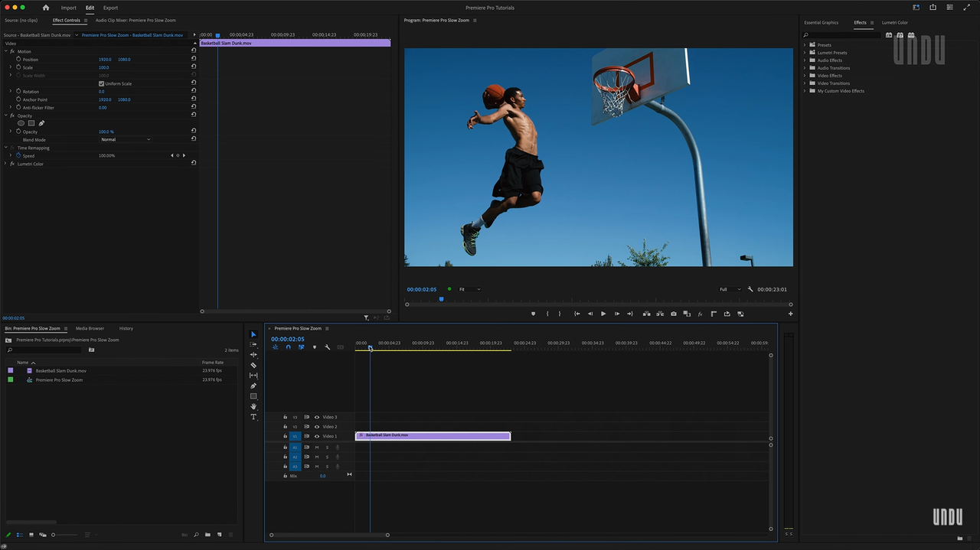Open the Full playback resolution dropdown

point(730,289)
